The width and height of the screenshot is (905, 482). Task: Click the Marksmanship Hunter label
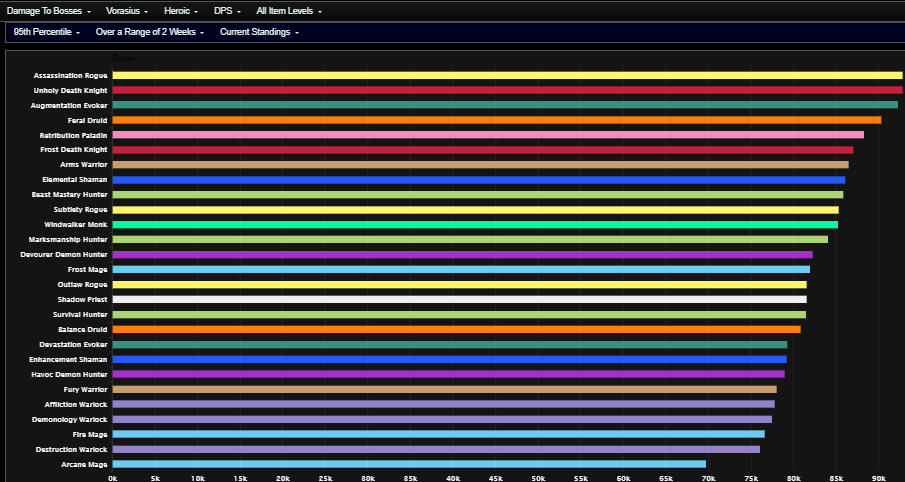tap(68, 240)
